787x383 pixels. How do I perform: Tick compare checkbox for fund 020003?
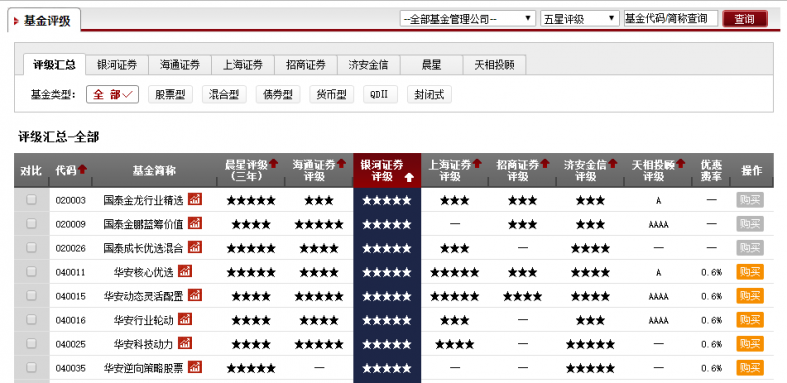(x=32, y=200)
